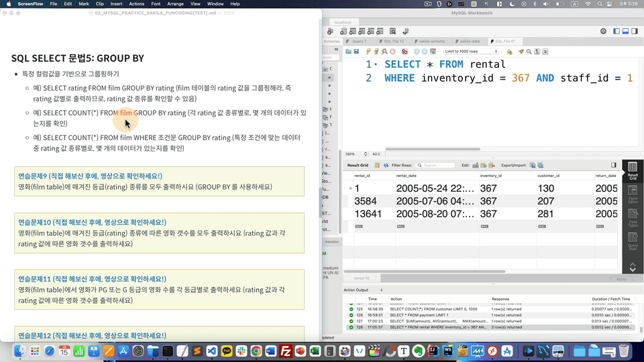Open Arrange menu in menu bar
The height and width of the screenshot is (362, 644).
click(175, 4)
